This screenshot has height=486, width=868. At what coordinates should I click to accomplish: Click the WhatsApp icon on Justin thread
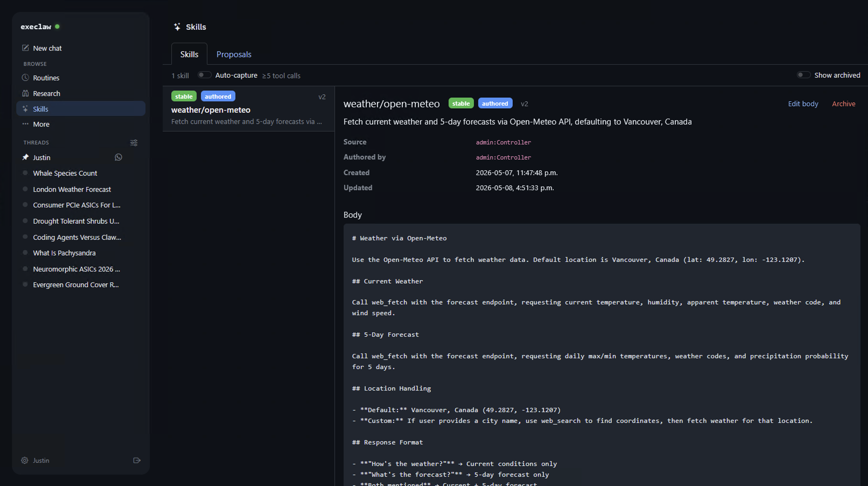tap(118, 157)
